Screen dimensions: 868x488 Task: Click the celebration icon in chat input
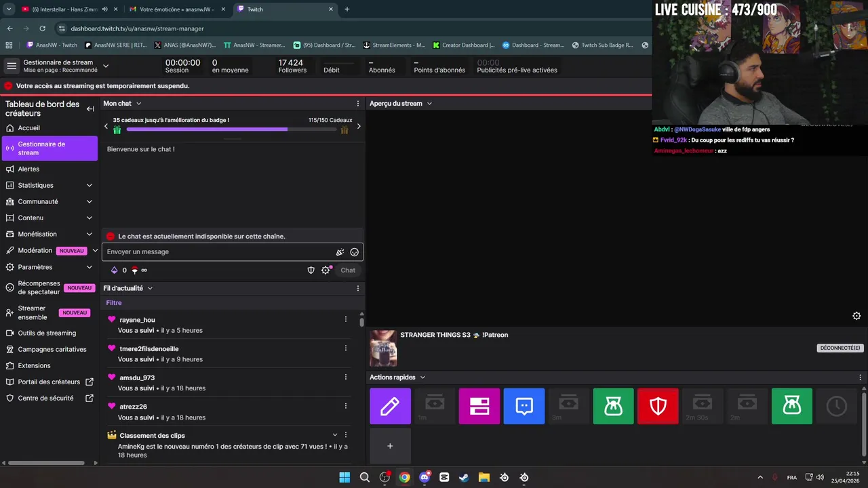(x=340, y=252)
